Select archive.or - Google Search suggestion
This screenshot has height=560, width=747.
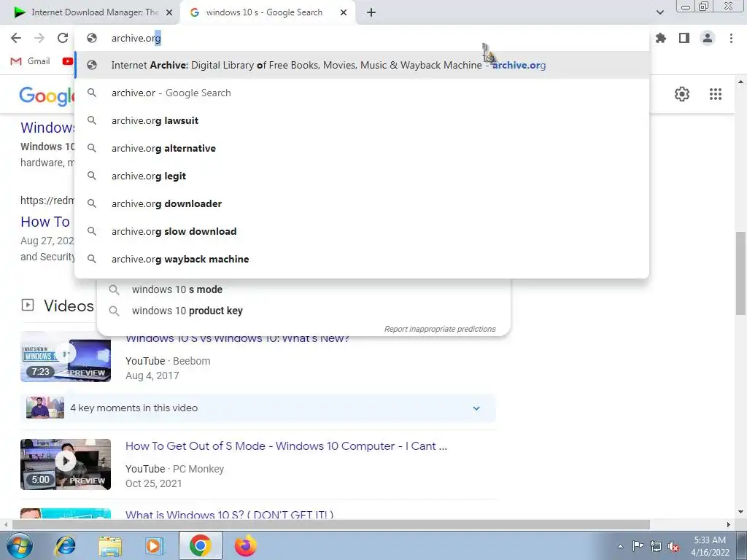tap(362, 93)
